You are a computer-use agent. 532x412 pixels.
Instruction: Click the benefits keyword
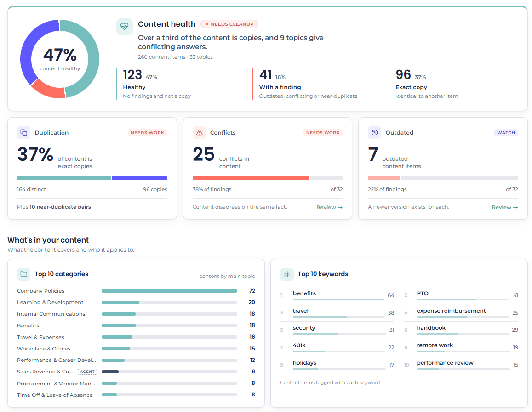pos(304,293)
